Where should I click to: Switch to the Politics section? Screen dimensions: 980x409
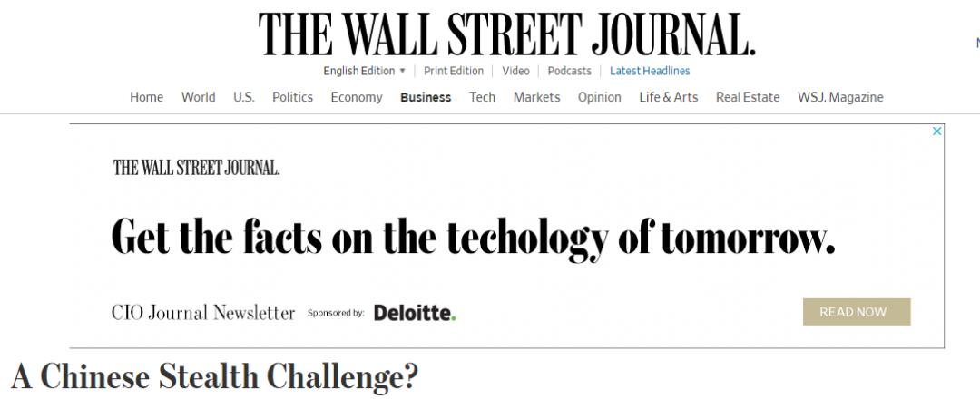pos(292,97)
